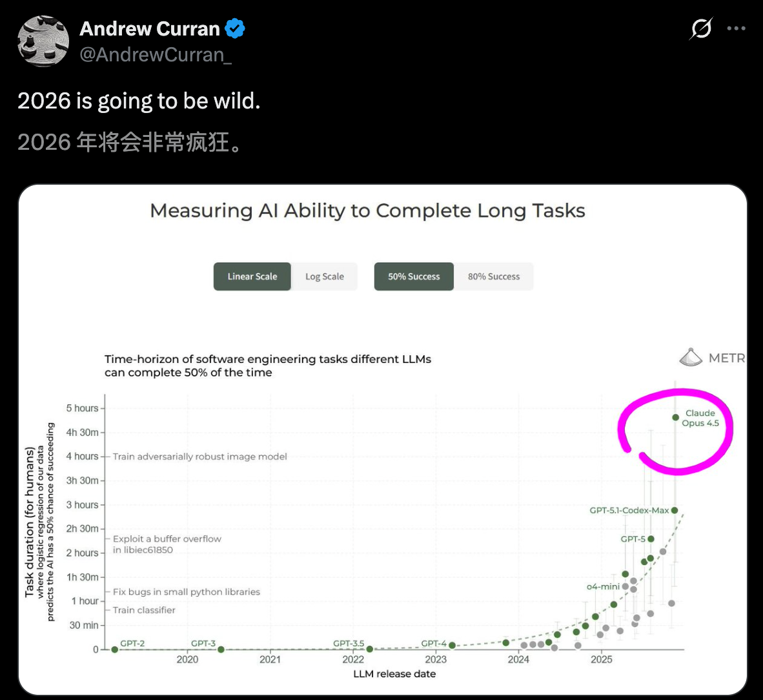Click the o4-mini data point
The width and height of the screenshot is (763, 700).
click(x=625, y=586)
